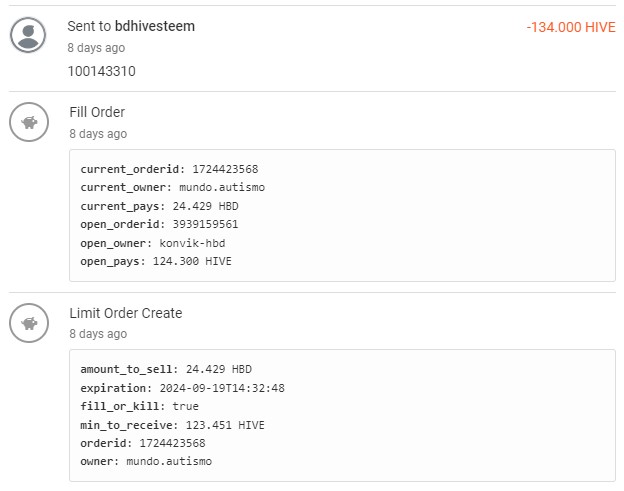624x491 pixels.
Task: Click the current_owner mundo.autismo line
Action: click(172, 187)
